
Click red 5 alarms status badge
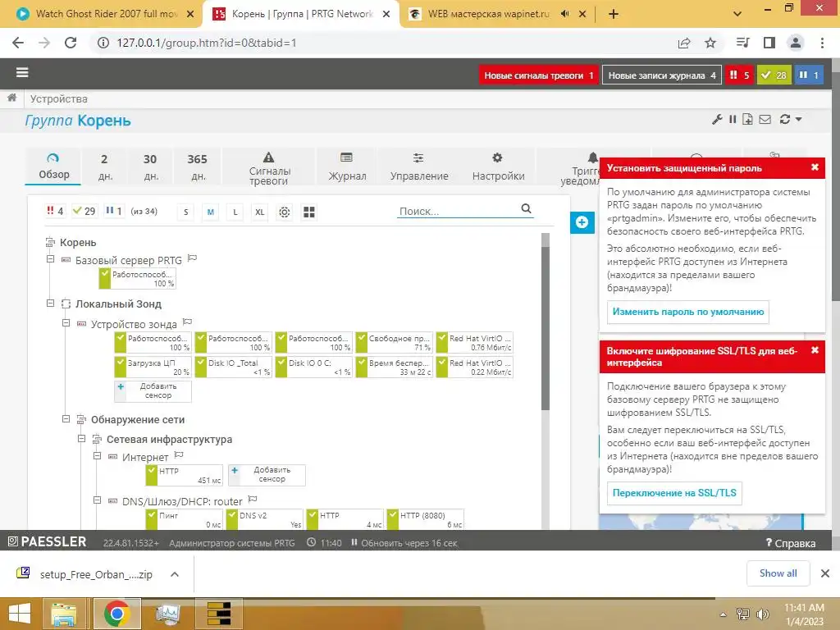click(739, 75)
